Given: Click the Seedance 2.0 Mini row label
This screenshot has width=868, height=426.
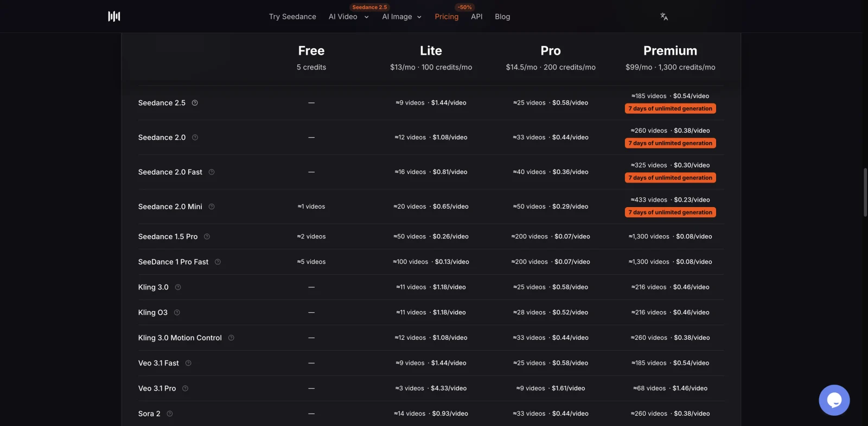Looking at the screenshot, I should click(x=170, y=206).
